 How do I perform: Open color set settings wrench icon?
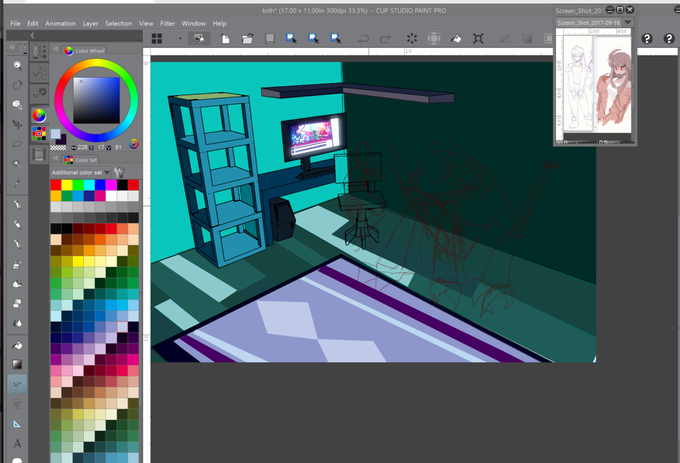[119, 172]
